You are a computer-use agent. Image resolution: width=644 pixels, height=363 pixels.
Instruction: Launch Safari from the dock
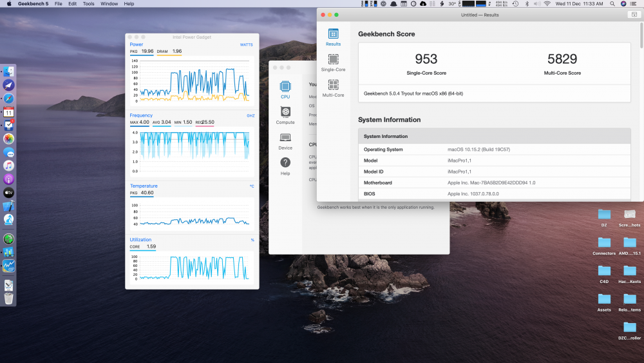point(8,99)
